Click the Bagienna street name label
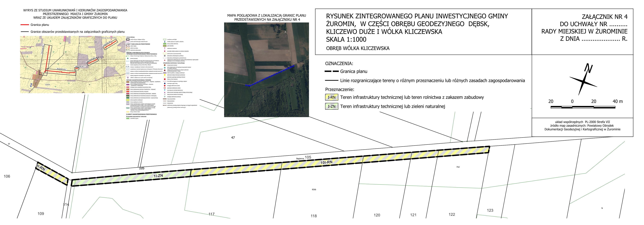The image size is (644, 225). click(x=300, y=159)
